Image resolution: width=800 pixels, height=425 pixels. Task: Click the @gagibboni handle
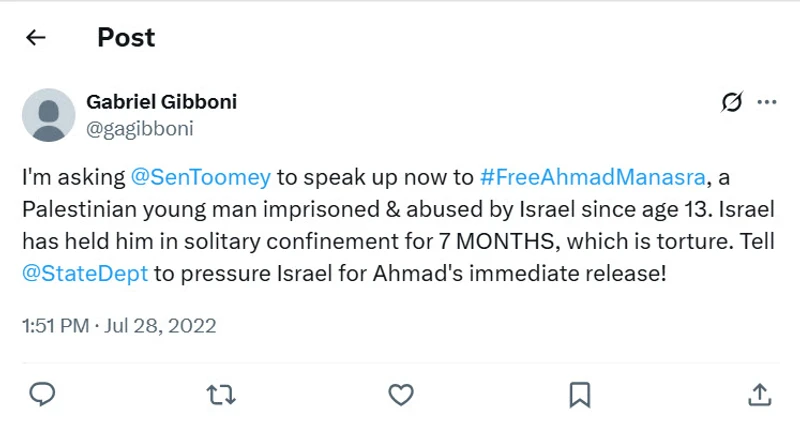coord(140,128)
